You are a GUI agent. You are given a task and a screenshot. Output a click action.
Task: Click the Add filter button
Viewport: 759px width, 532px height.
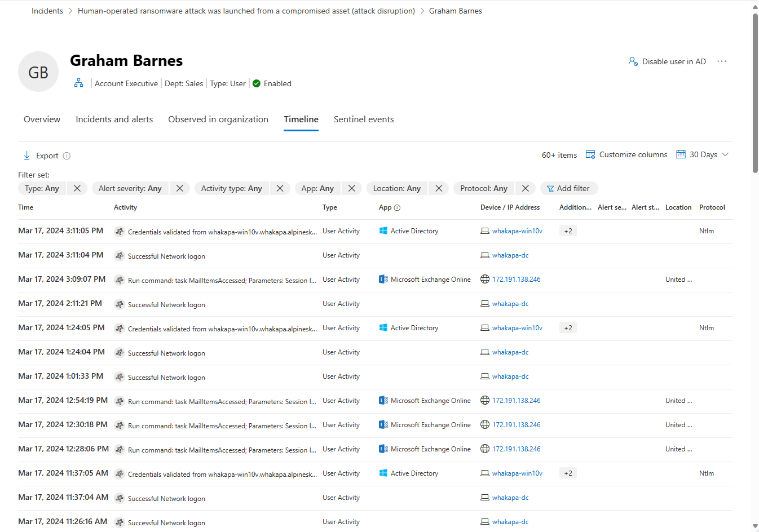pos(568,188)
